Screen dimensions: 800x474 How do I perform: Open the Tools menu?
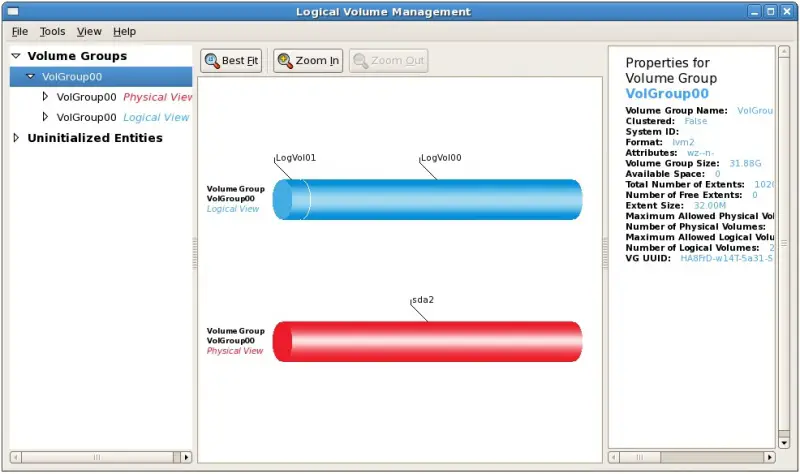[x=52, y=32]
